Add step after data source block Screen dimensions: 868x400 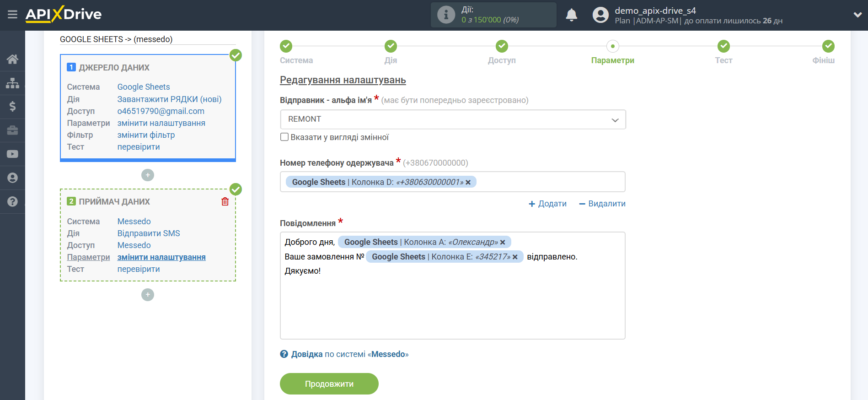[148, 175]
